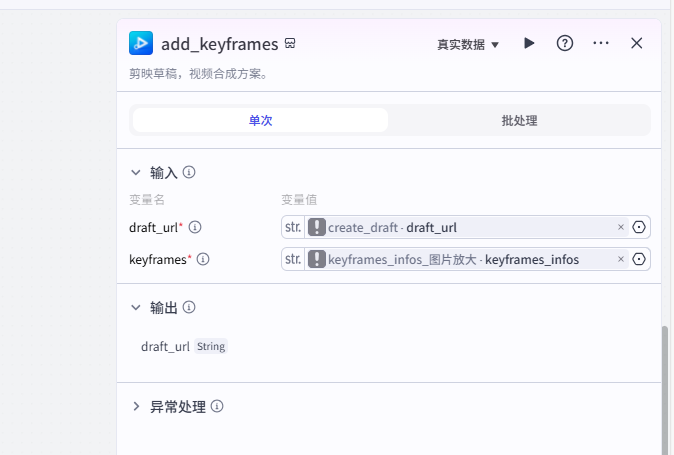
Task: Click the info icon next to 输出
Action: click(188, 308)
